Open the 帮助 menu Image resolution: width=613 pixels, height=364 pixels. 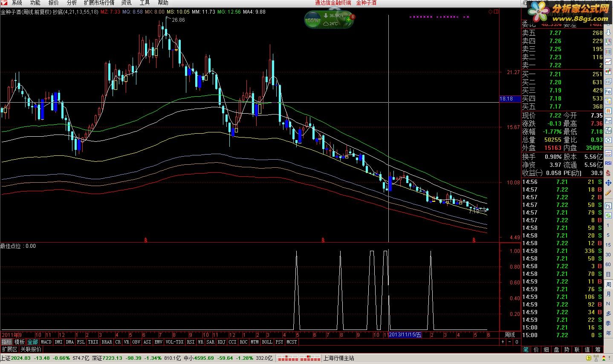[x=163, y=3]
